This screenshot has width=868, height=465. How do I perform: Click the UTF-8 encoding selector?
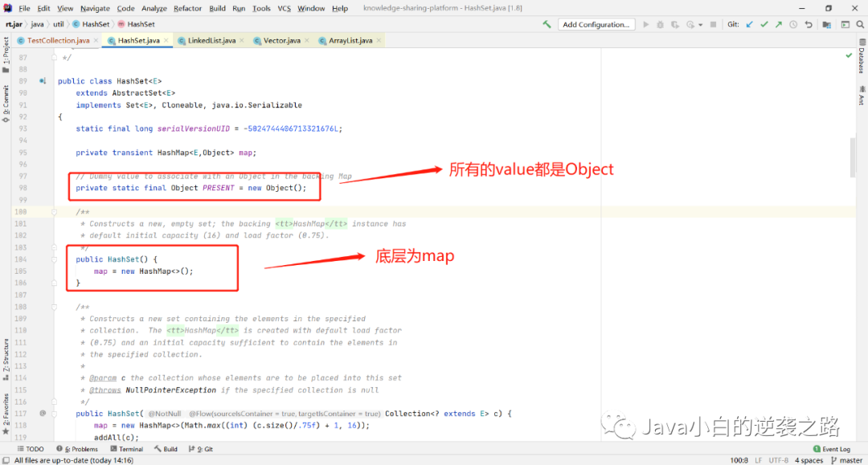coord(778,460)
